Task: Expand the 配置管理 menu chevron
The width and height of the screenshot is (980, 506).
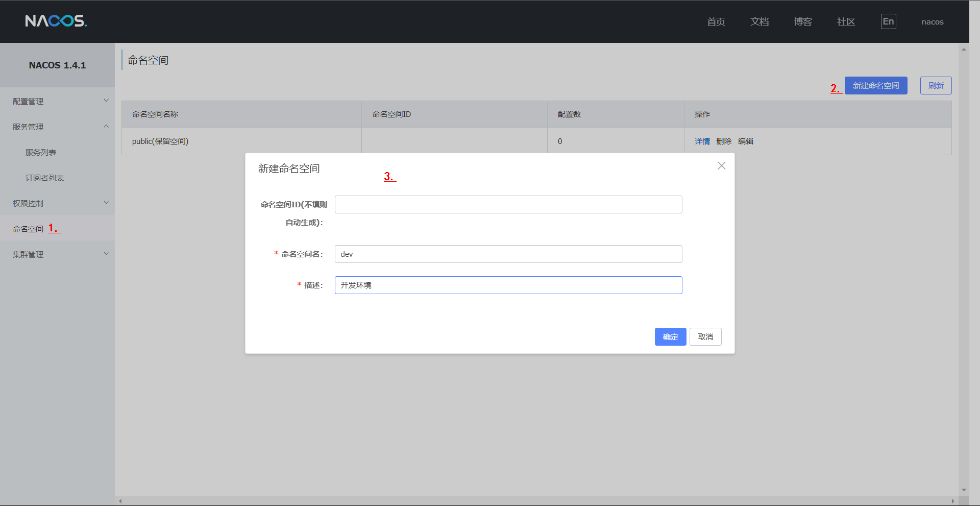Action: click(x=106, y=101)
